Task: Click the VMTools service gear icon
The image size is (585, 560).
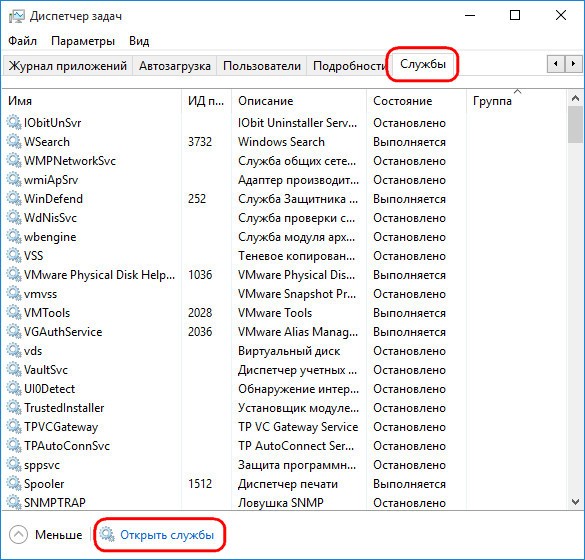Action: click(14, 313)
